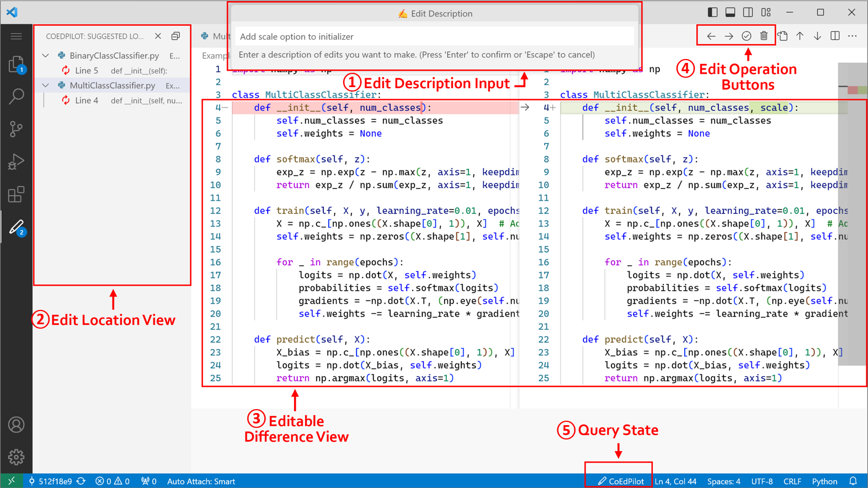Collapse the MultiClassClassifier.py tree node
This screenshot has height=488, width=868.
[x=46, y=85]
